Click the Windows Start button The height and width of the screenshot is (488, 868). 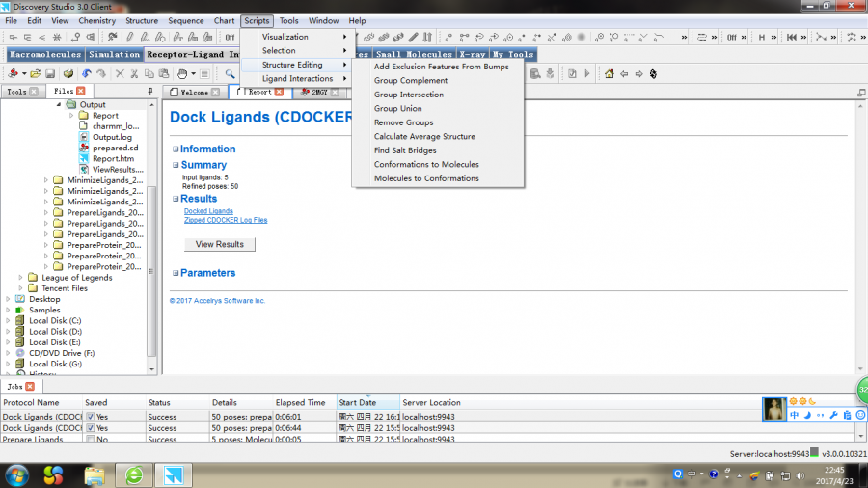(x=16, y=475)
